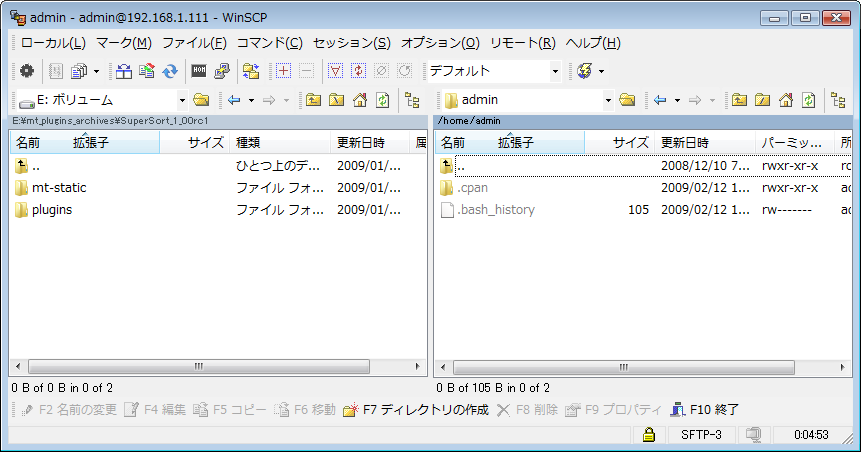
Task: Sort local panel by 種類 column
Action: [279, 143]
